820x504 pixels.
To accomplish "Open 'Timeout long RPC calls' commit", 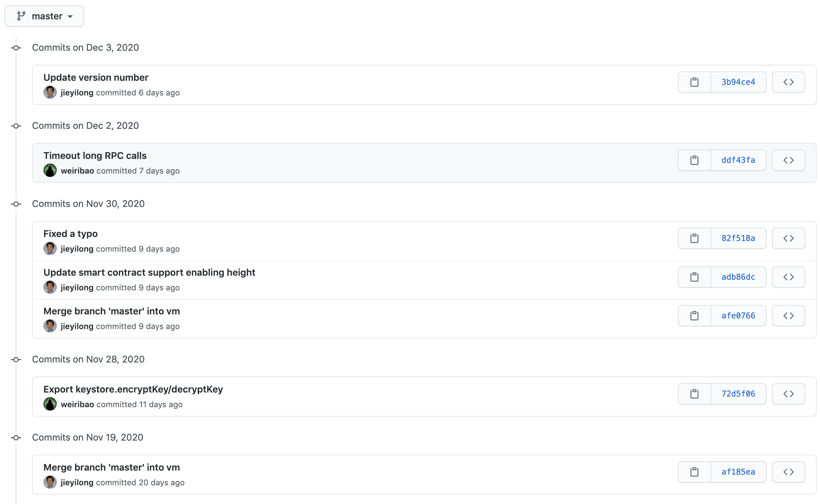I will [95, 156].
